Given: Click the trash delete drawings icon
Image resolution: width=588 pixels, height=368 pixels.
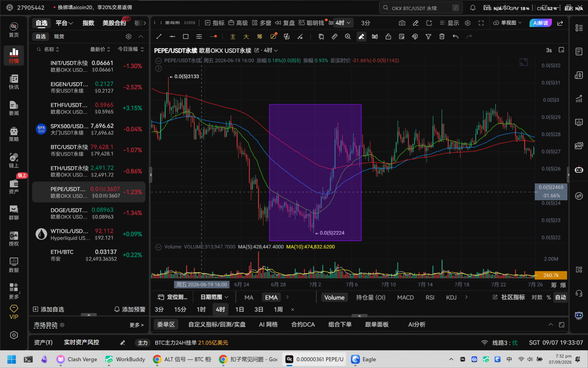Looking at the screenshot, I should (442, 37).
